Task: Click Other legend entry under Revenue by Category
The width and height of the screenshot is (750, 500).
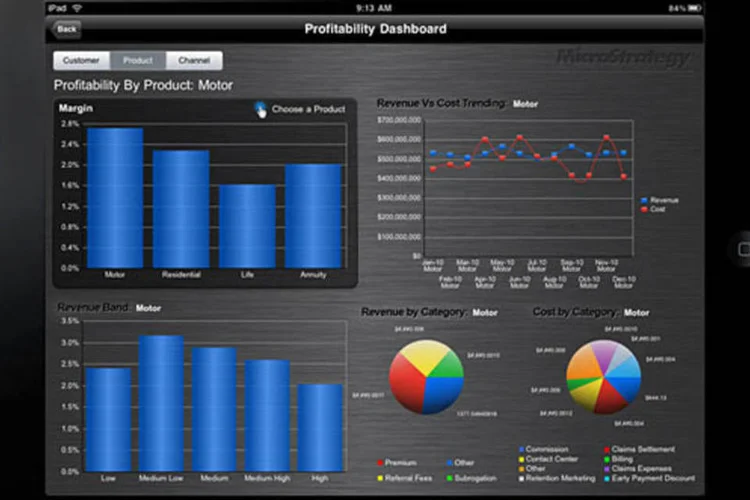Action: click(x=460, y=463)
